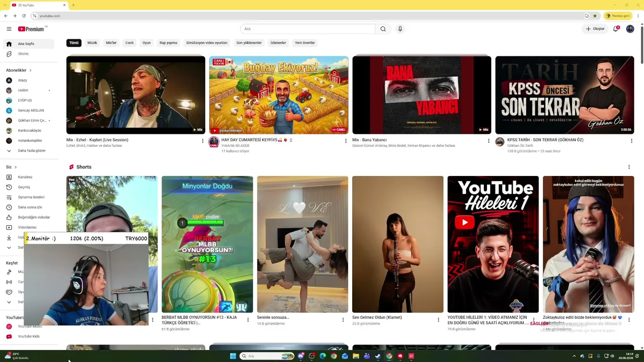Open Shorts shelf three-dot menu
644x362 pixels.
click(x=629, y=167)
